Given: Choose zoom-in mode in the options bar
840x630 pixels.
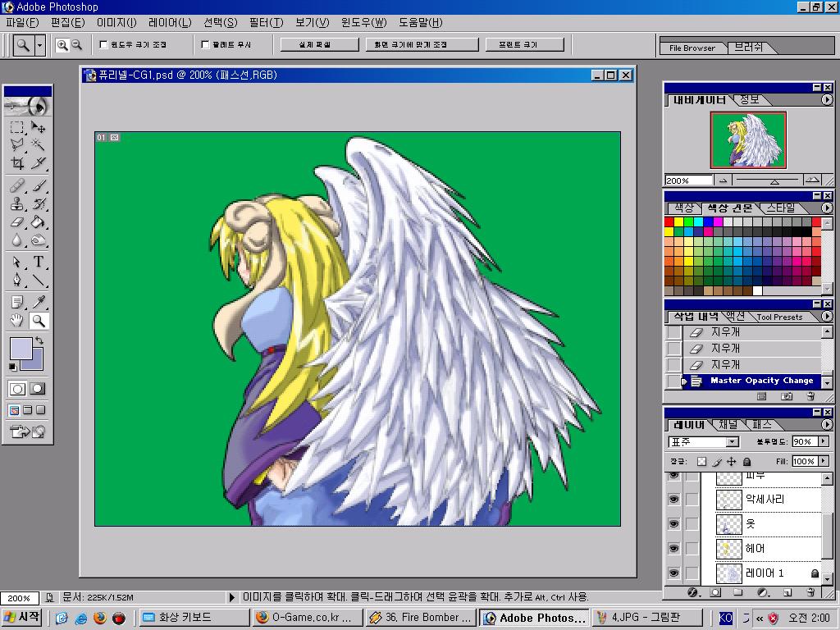Looking at the screenshot, I should [x=62, y=45].
